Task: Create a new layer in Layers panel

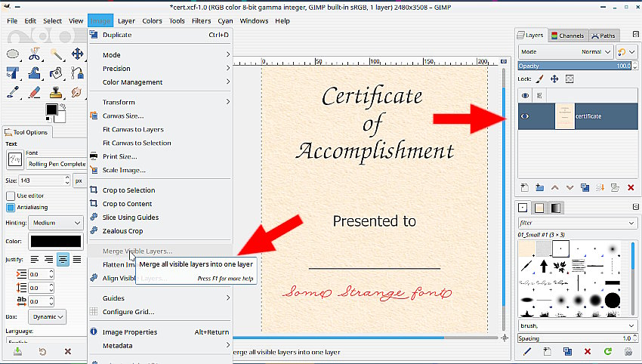Action: (x=524, y=187)
